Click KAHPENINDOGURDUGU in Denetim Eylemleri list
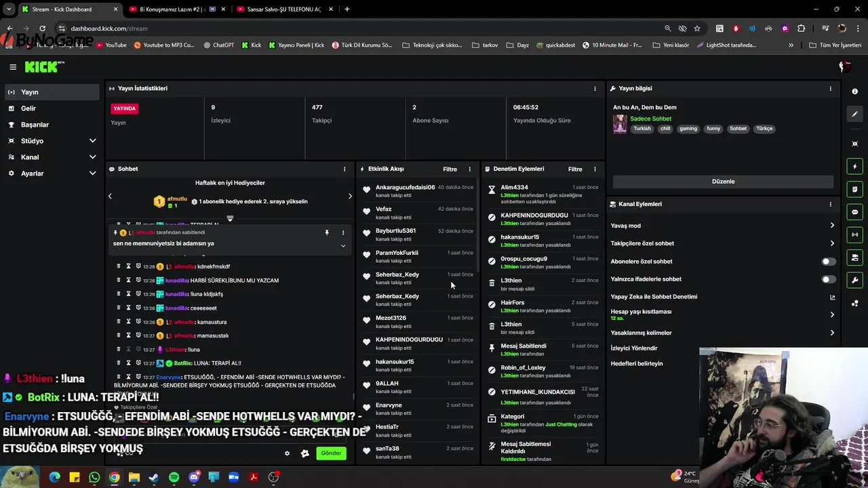Screen dimensions: 868x488 [534, 216]
